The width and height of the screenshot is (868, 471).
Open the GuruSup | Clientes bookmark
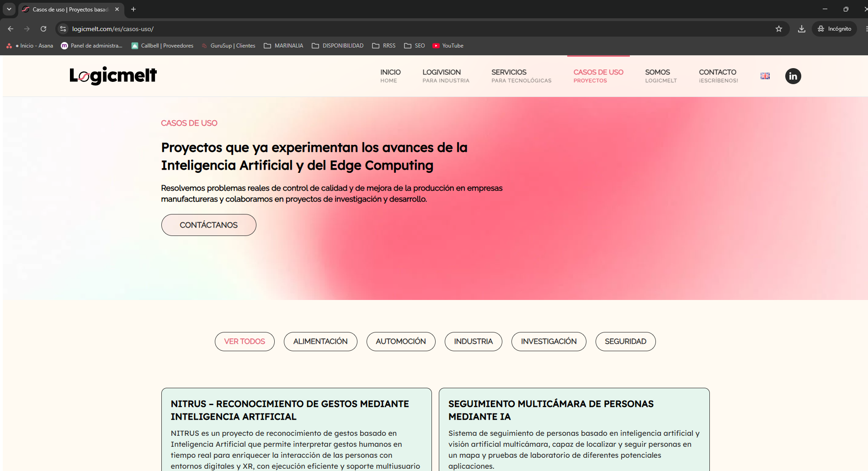228,46
